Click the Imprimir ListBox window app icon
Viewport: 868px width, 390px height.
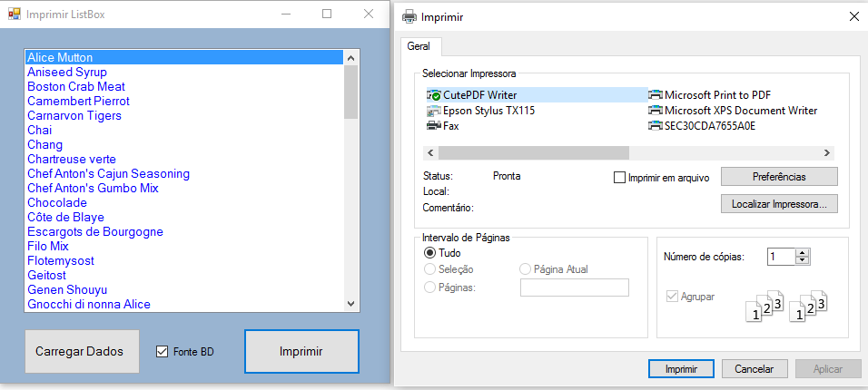pos(15,14)
